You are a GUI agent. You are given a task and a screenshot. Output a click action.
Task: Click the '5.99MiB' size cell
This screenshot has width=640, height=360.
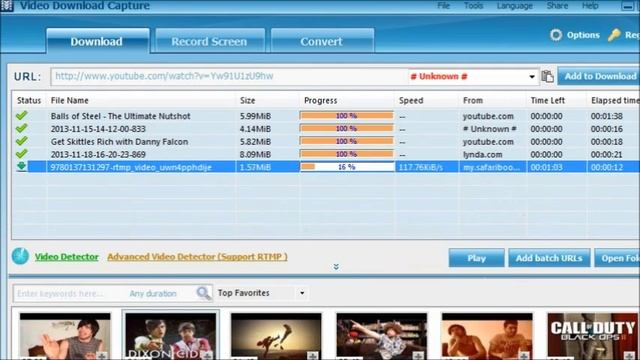tap(255, 116)
